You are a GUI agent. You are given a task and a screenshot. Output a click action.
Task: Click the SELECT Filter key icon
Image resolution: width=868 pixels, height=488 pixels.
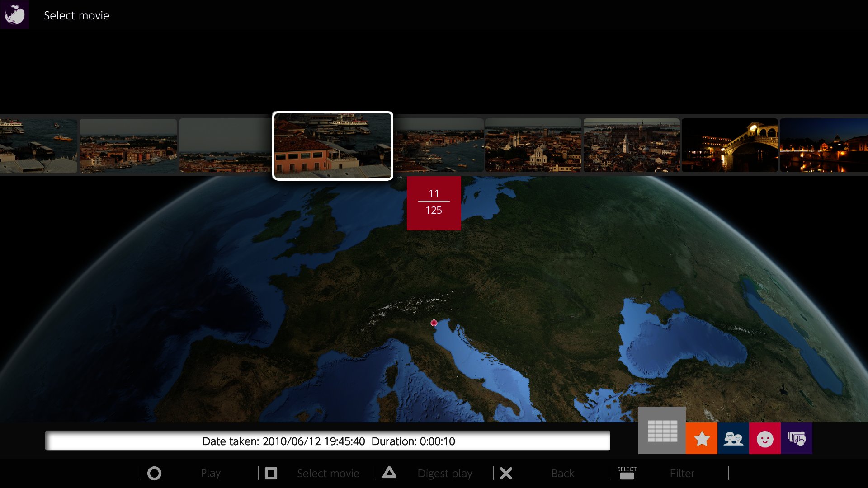click(x=627, y=473)
